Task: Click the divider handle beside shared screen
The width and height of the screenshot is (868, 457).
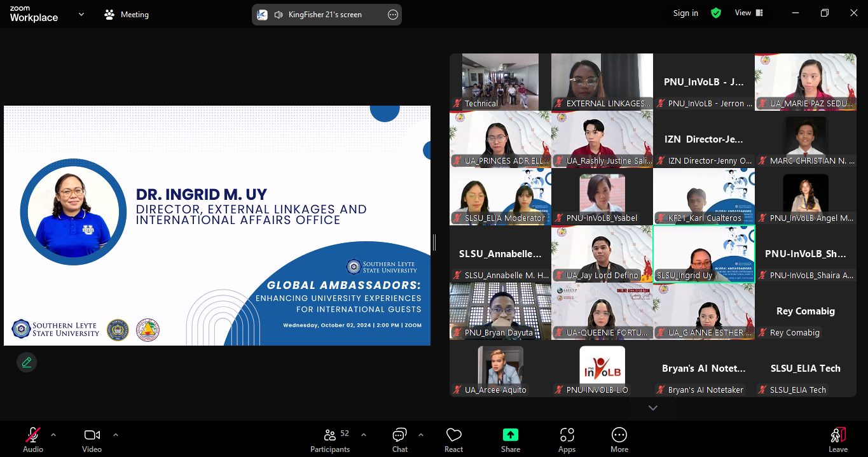Action: click(x=435, y=243)
